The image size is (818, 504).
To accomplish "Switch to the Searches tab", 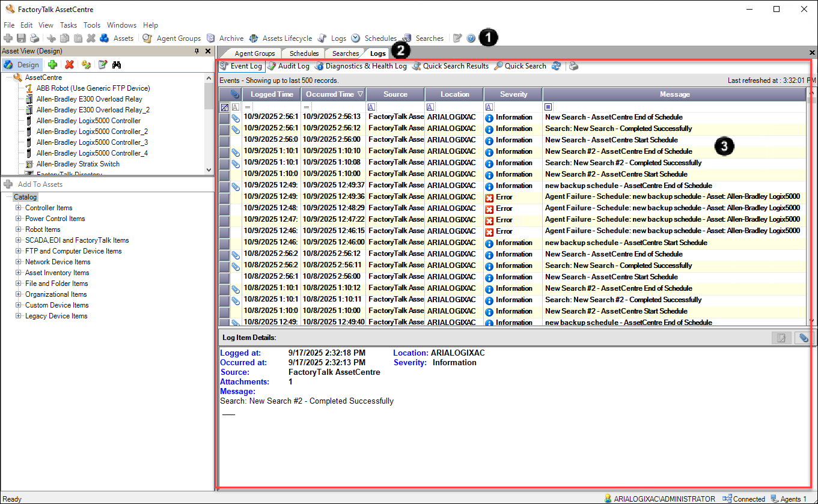I will 346,53.
